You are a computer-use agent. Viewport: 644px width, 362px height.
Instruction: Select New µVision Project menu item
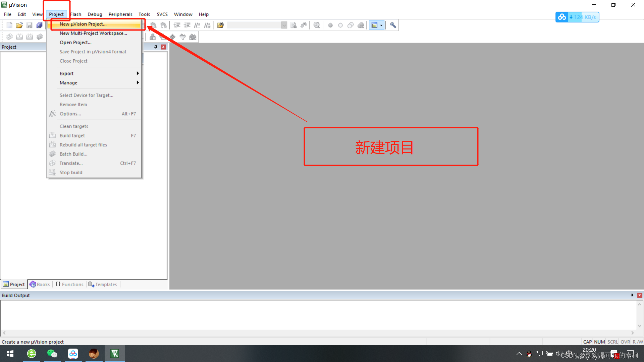83,24
